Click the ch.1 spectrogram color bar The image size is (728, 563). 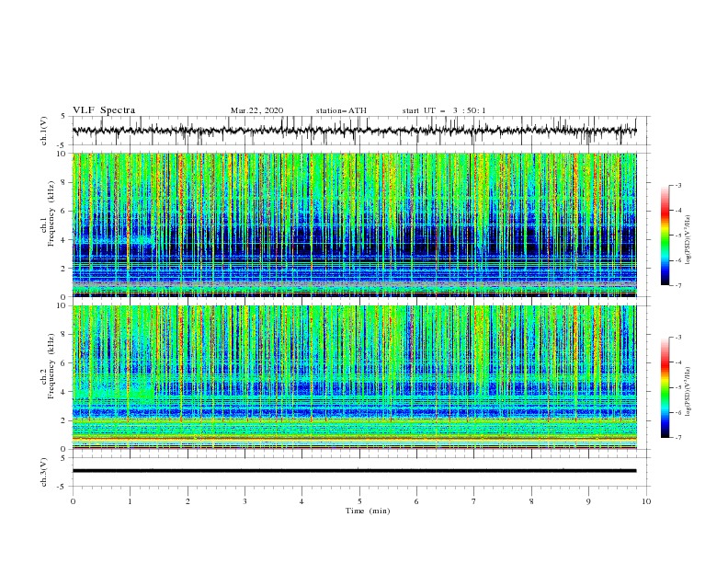(665, 236)
